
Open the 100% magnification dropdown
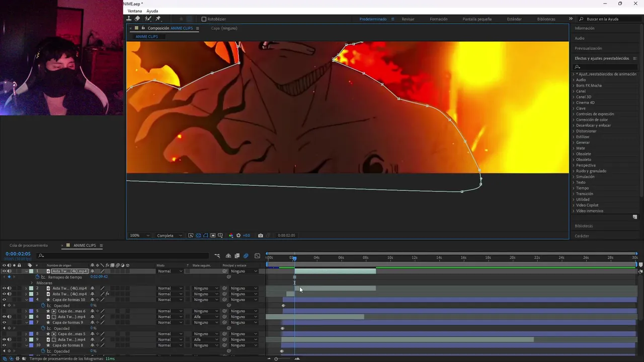coord(140,235)
